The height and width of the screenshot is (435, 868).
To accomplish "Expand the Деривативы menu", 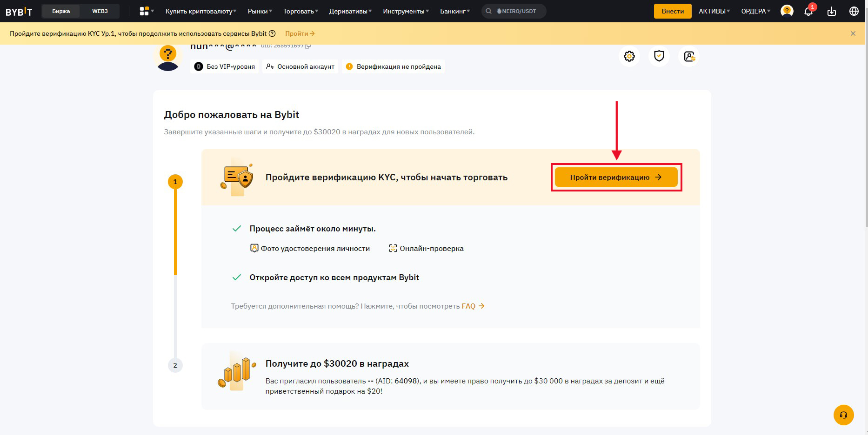I will coord(350,11).
